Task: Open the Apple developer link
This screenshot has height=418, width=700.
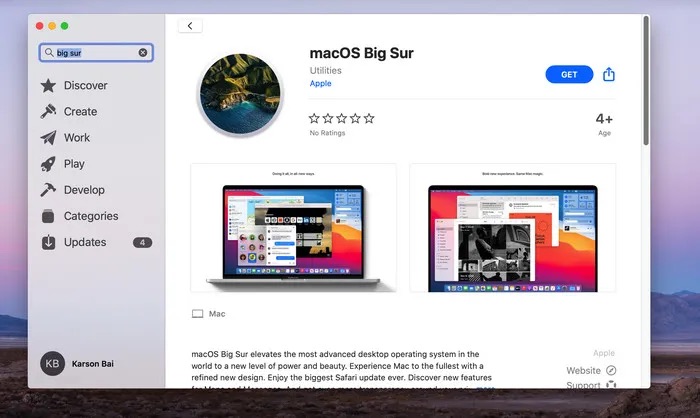Action: point(320,84)
